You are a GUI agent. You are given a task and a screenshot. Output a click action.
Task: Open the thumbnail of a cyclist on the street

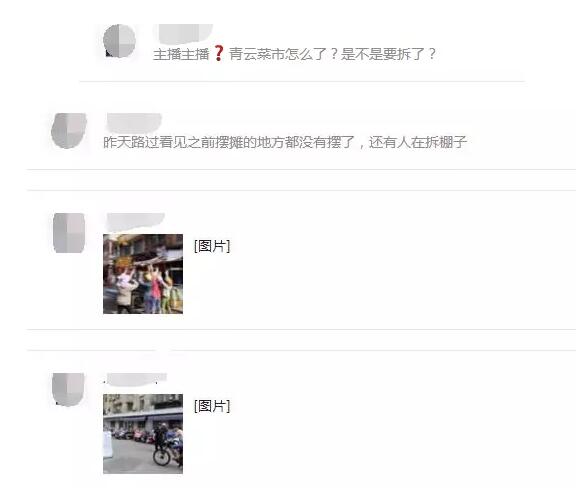pyautogui.click(x=143, y=434)
